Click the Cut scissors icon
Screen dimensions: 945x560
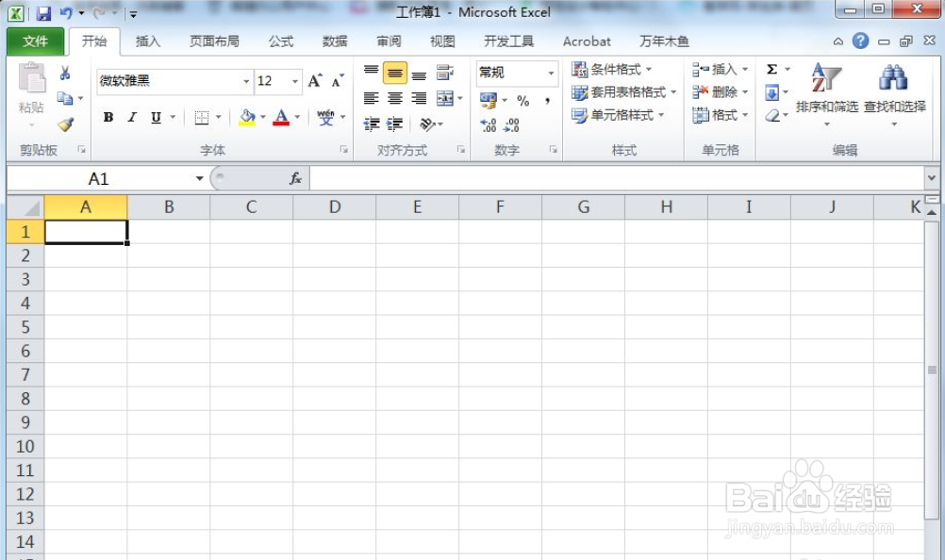[x=64, y=73]
